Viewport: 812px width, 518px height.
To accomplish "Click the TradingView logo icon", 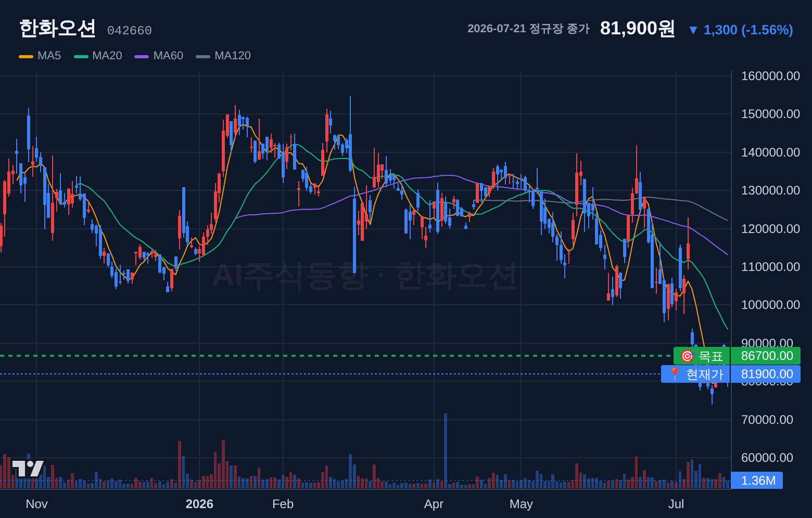I will coord(28,468).
